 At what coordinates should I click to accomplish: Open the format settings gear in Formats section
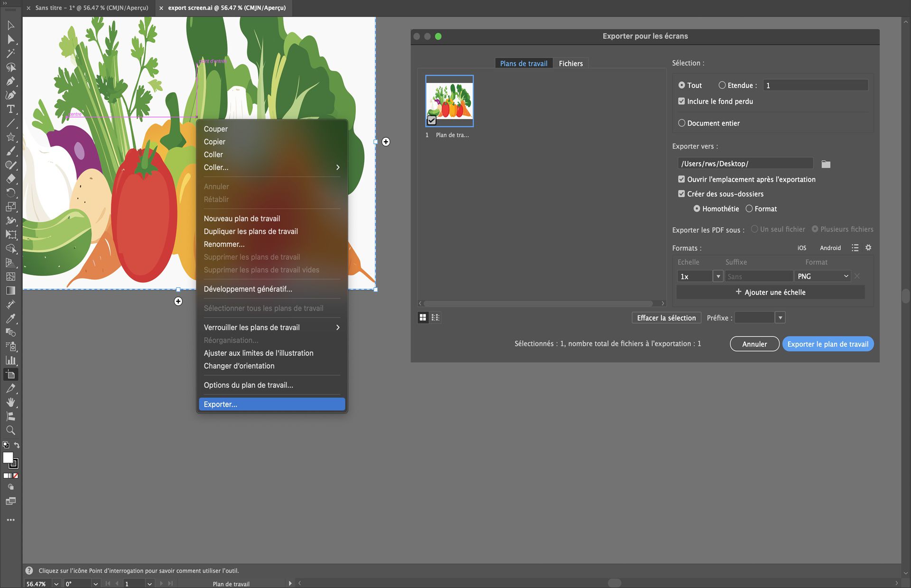click(868, 248)
